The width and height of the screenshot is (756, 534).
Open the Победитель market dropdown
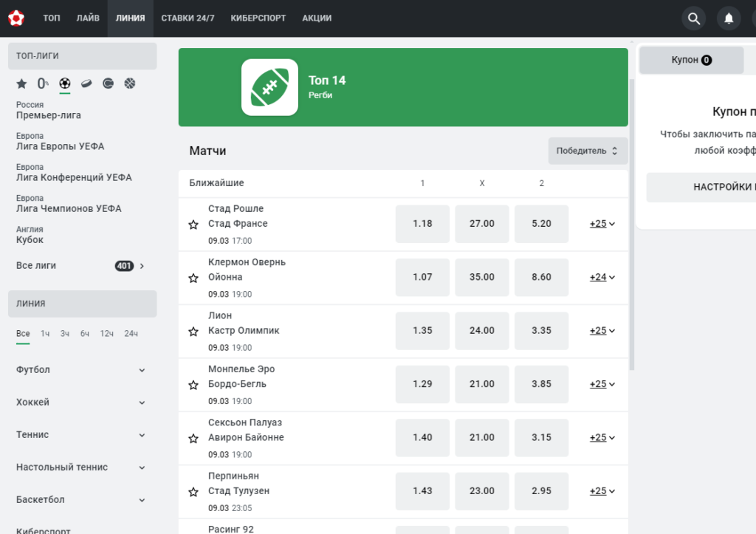pyautogui.click(x=588, y=151)
